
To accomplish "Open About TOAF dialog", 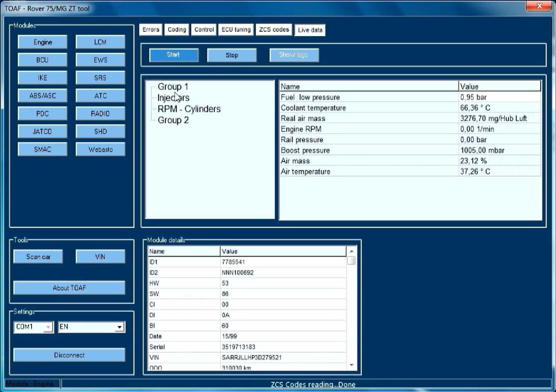I will (x=69, y=288).
